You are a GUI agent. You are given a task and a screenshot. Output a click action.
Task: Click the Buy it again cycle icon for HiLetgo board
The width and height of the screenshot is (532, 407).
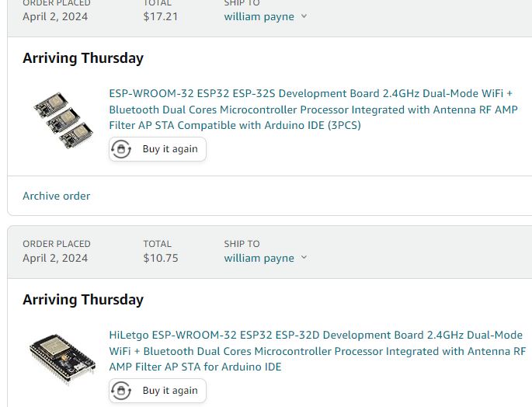click(121, 391)
